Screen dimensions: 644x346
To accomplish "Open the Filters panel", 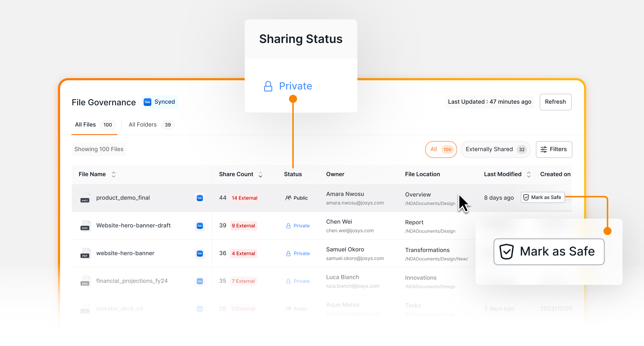I will coord(554,149).
